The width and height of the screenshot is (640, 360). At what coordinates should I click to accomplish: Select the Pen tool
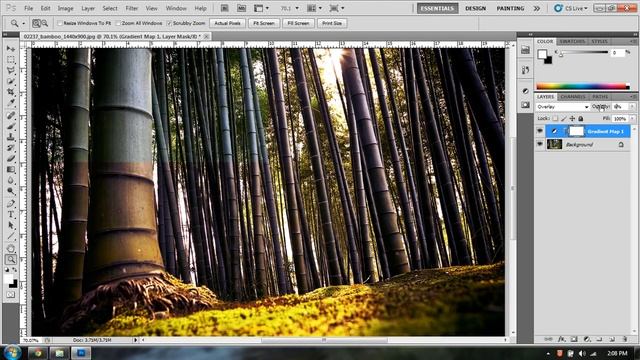11,203
